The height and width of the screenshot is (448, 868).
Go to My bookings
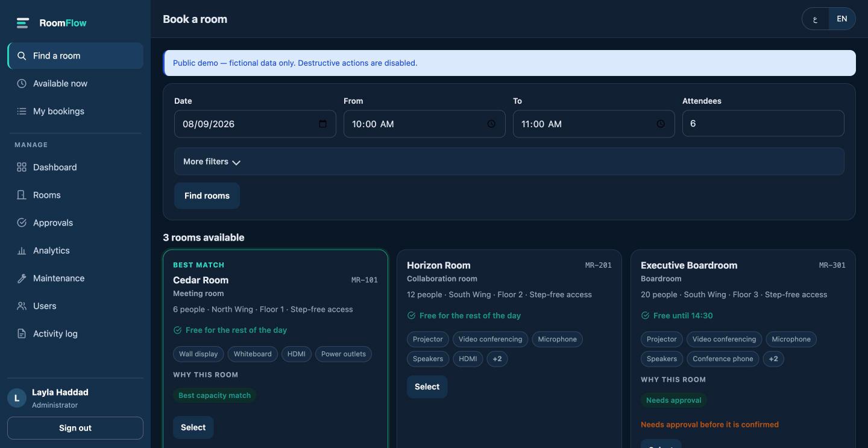tap(75, 112)
